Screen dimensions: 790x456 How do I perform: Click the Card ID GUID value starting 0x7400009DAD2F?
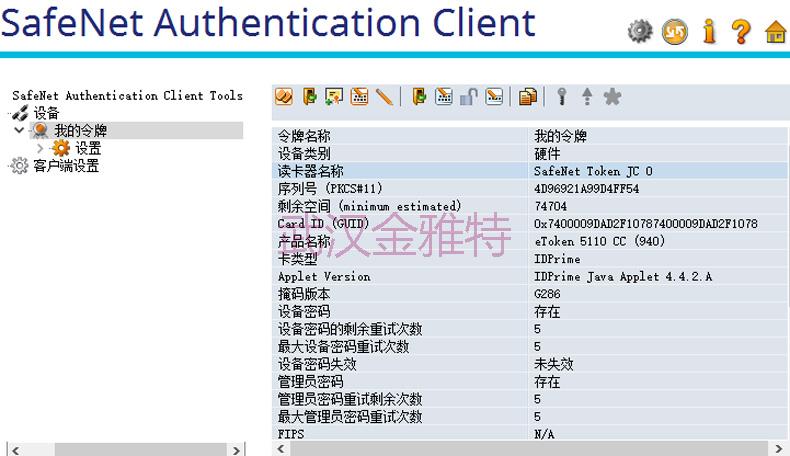645,224
